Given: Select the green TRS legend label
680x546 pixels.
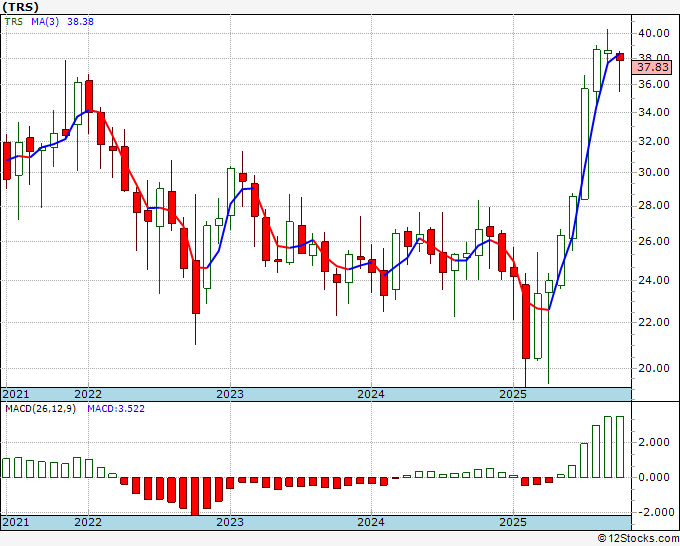Looking at the screenshot, I should click(13, 22).
